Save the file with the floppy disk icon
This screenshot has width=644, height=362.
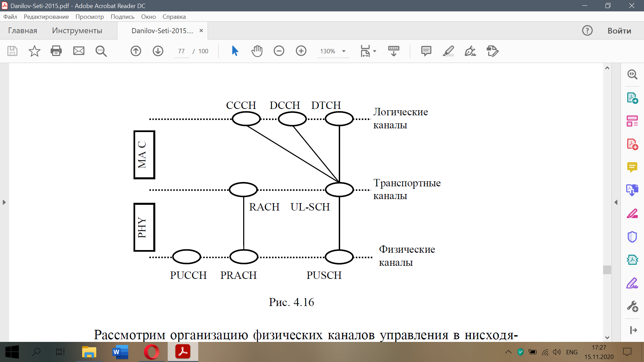(x=12, y=51)
